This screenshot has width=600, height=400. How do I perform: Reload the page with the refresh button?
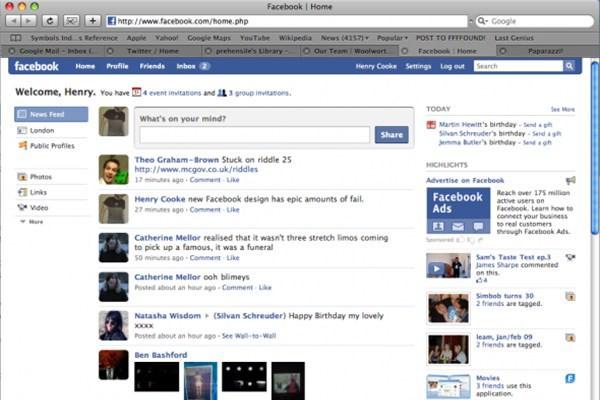click(50, 21)
